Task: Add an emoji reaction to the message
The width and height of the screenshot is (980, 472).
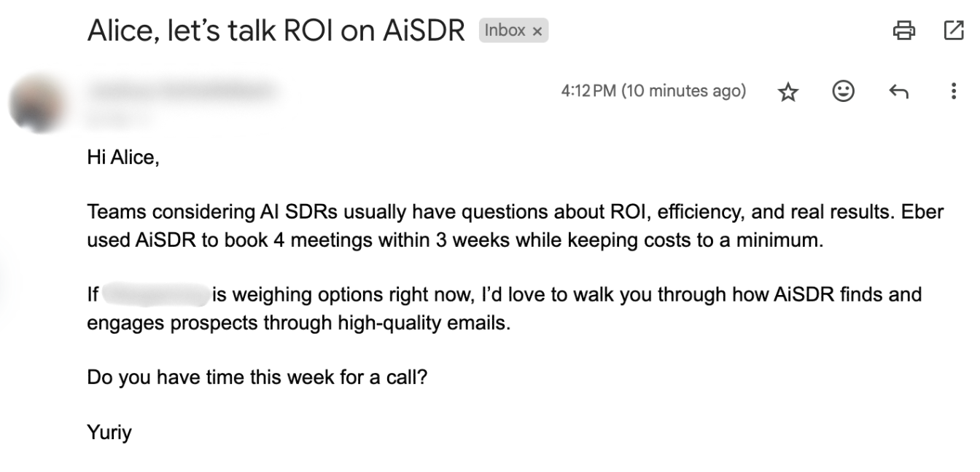Action: pos(843,91)
